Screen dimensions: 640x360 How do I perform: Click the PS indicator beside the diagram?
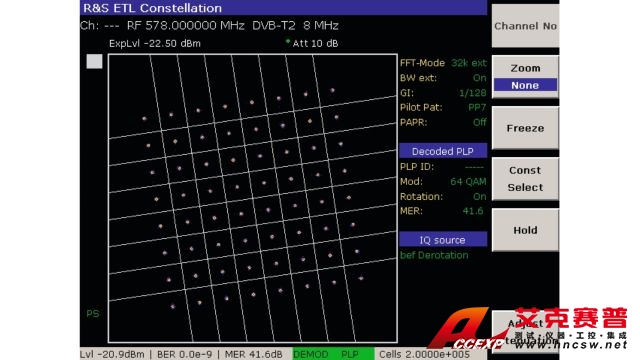(93, 313)
